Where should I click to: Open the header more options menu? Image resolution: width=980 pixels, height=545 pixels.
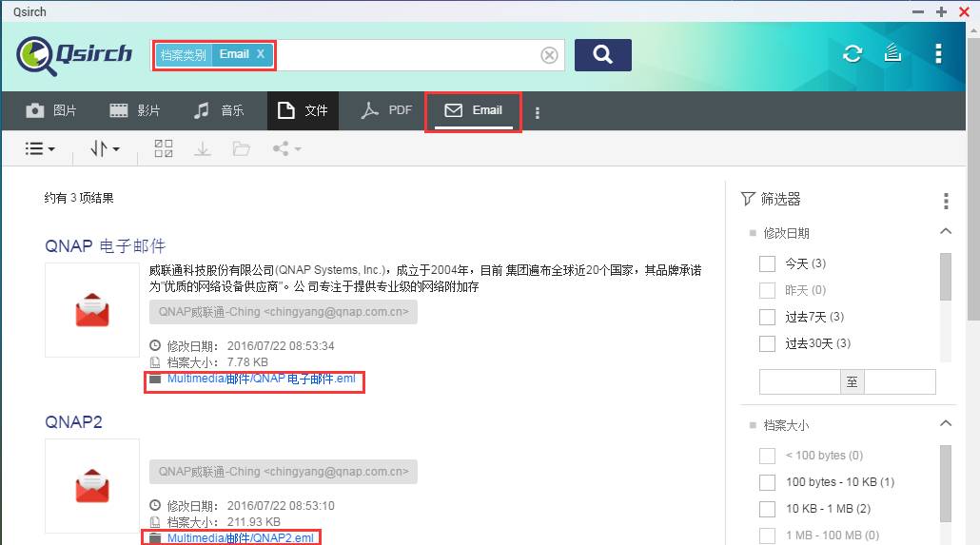click(938, 54)
